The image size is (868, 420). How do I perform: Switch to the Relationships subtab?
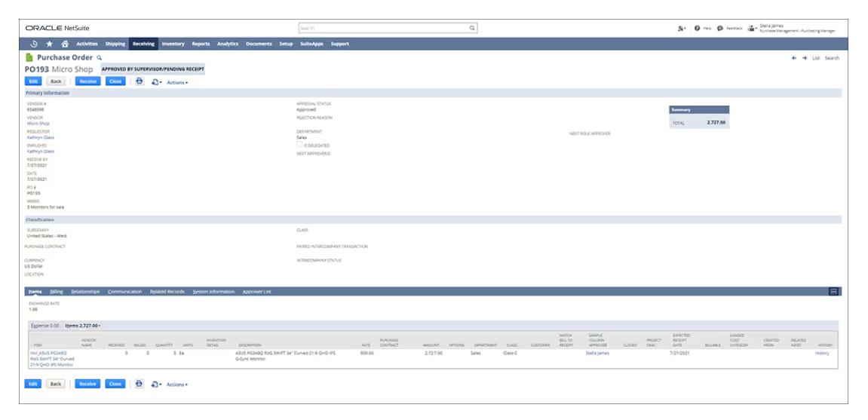pyautogui.click(x=85, y=291)
